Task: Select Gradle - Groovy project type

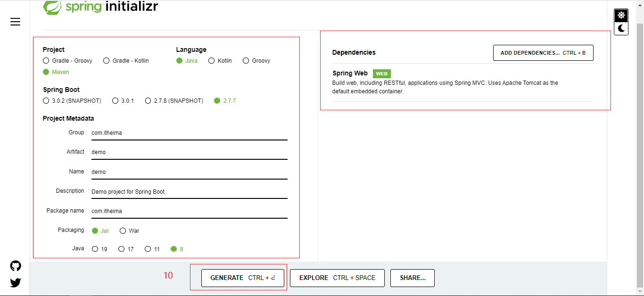Action: pos(46,61)
